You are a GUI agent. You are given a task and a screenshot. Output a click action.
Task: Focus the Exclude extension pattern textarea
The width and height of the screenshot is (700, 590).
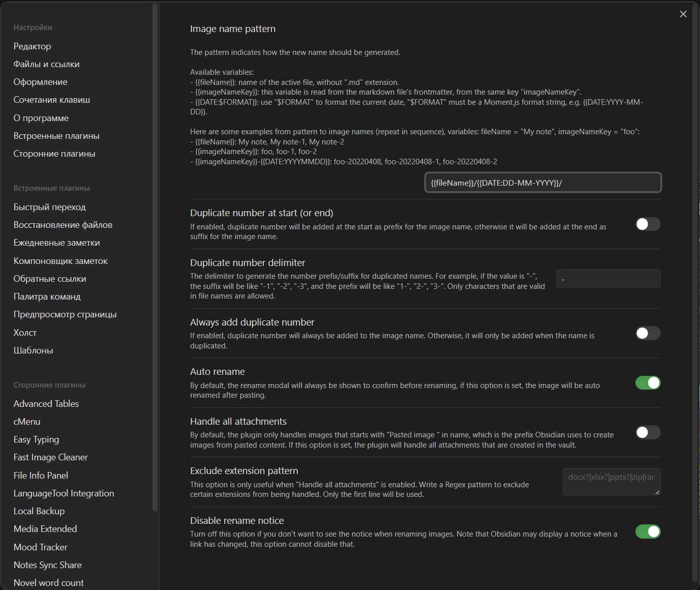click(x=612, y=482)
